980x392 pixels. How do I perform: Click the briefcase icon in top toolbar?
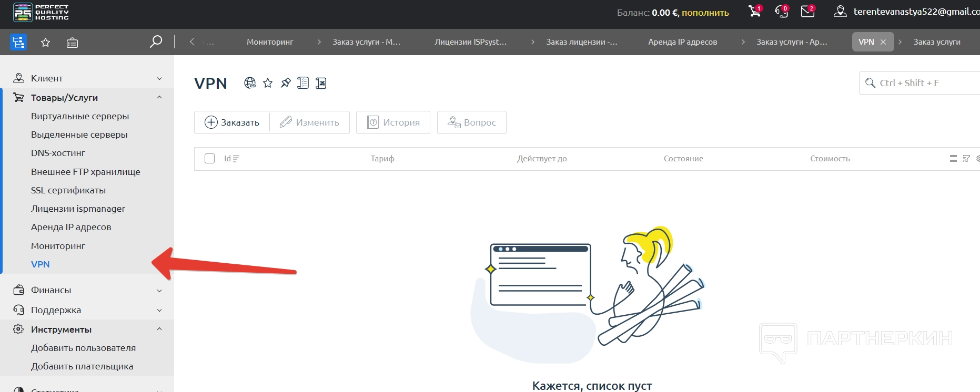[72, 43]
